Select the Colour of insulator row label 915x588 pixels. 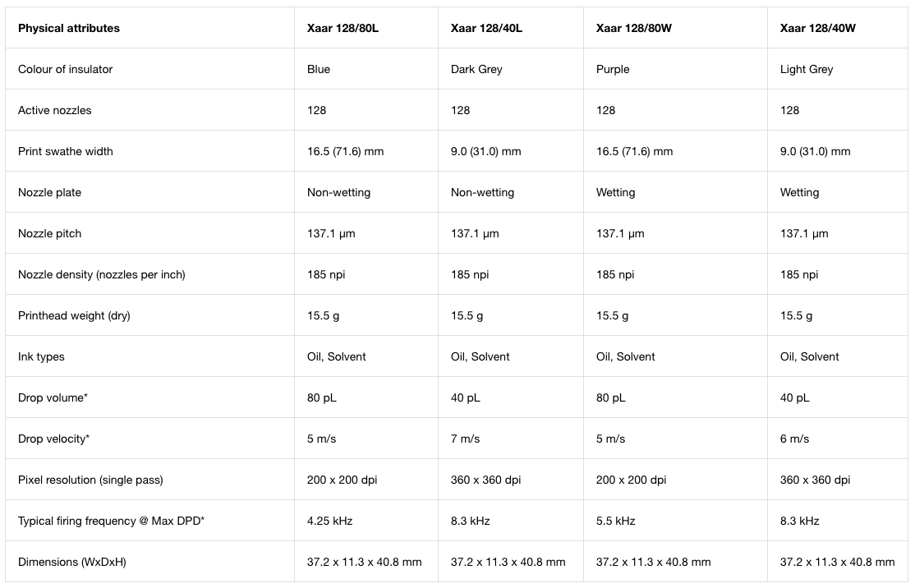tap(66, 69)
